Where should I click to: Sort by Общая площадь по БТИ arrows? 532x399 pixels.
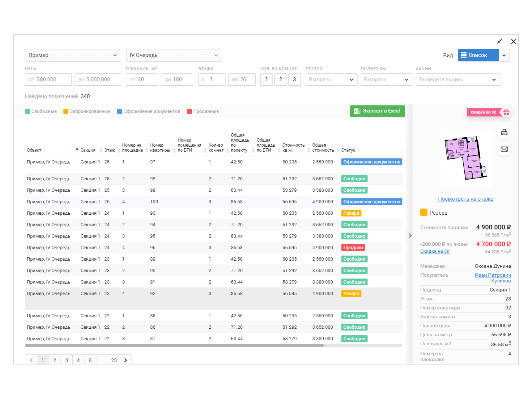click(x=279, y=150)
